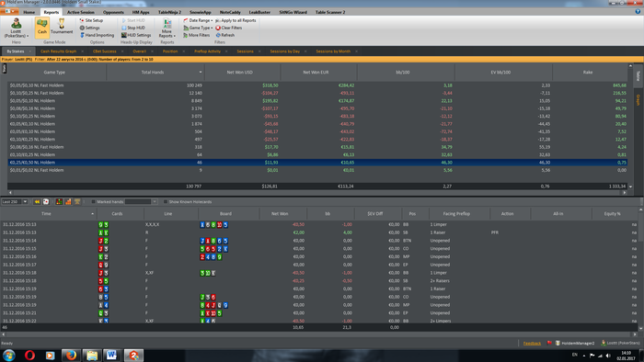The width and height of the screenshot is (644, 362).
Task: Select the Cash game mode icon
Action: click(42, 27)
